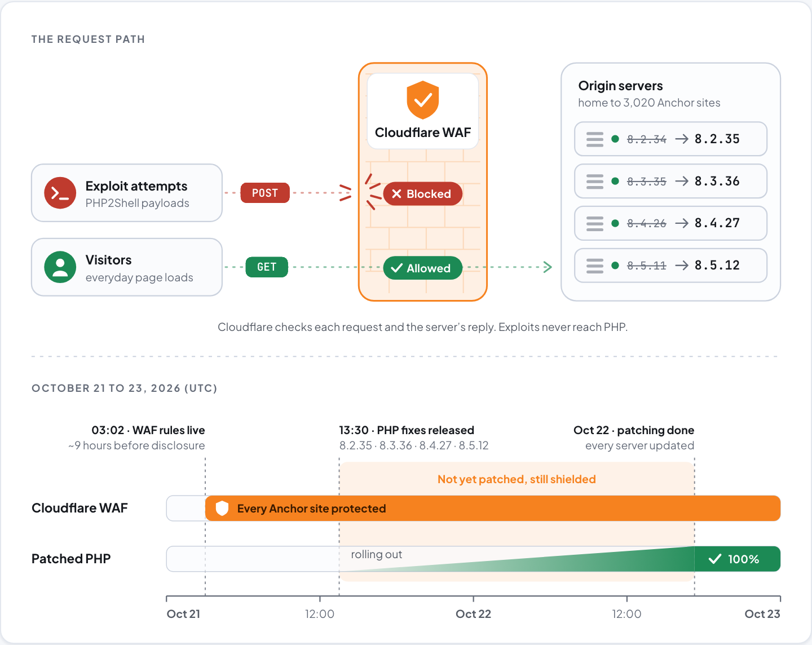
Task: Click the '~9 hours before disclosure' note
Action: tap(136, 445)
